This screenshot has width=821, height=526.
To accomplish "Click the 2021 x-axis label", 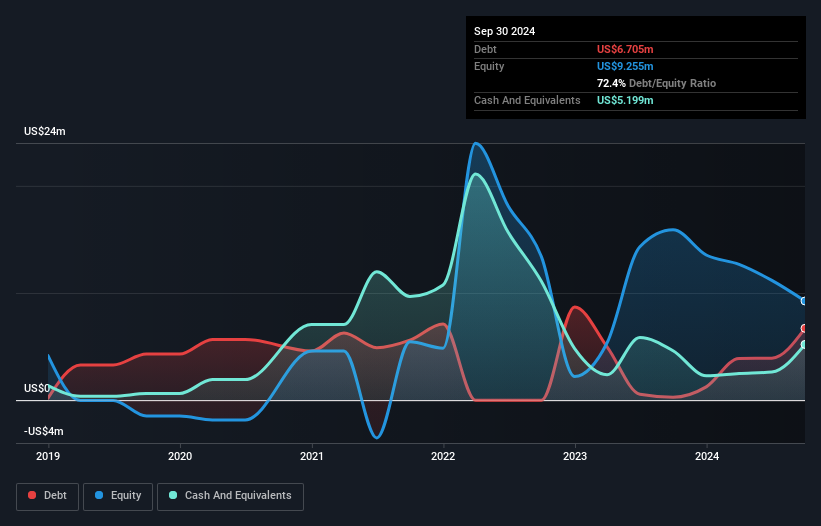I will click(312, 456).
